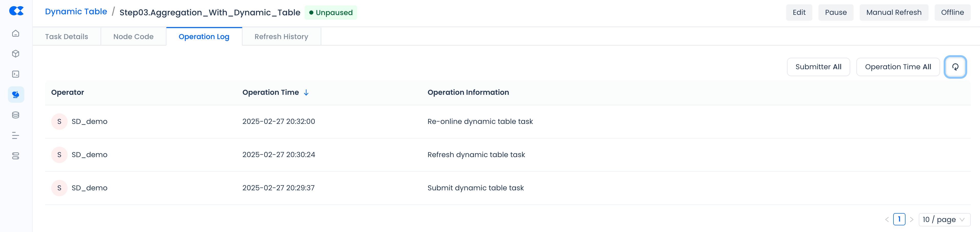This screenshot has width=980, height=232.
Task: Click the horizontal lines icon in sidebar
Action: (x=16, y=136)
